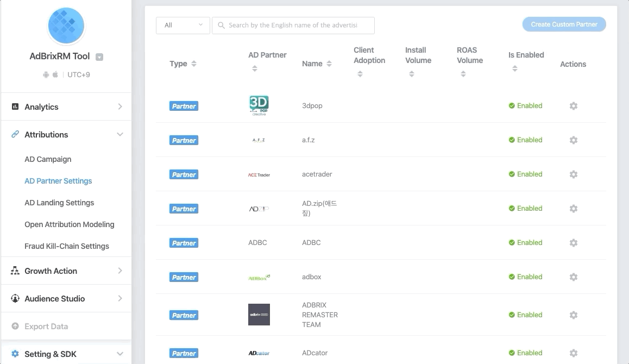This screenshot has height=364, width=629.
Task: Open the Attributions menu
Action: click(66, 134)
